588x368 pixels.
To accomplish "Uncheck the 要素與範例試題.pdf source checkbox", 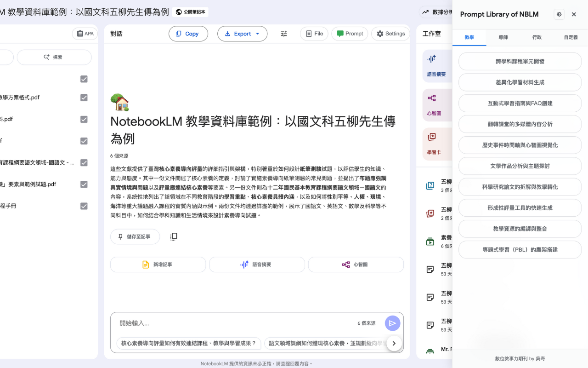I will (x=84, y=184).
